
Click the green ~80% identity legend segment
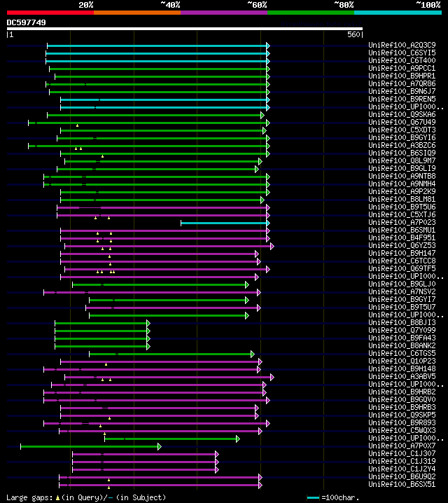tap(311, 13)
